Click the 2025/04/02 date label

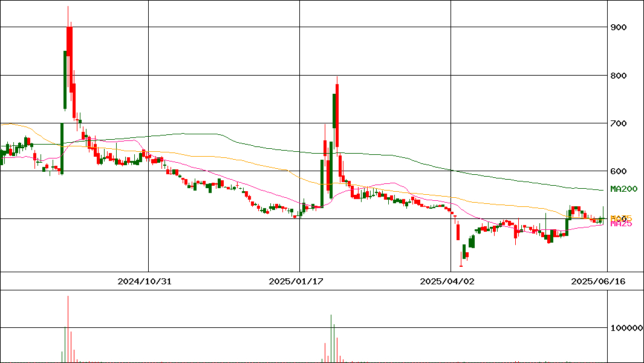[x=447, y=281]
